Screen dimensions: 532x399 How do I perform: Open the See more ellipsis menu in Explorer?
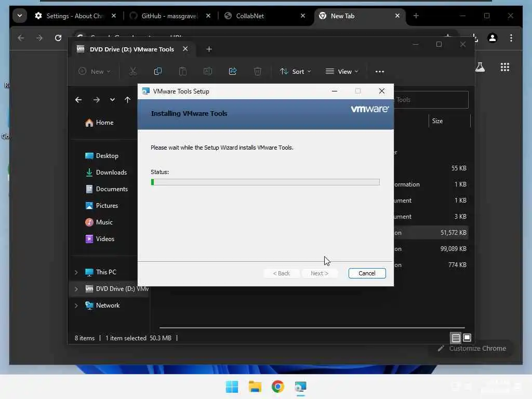tap(380, 72)
